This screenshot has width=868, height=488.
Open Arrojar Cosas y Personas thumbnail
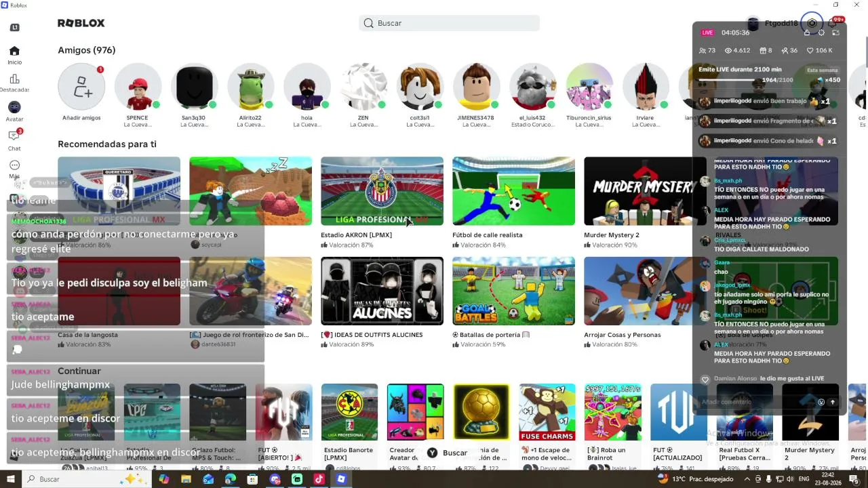(645, 291)
